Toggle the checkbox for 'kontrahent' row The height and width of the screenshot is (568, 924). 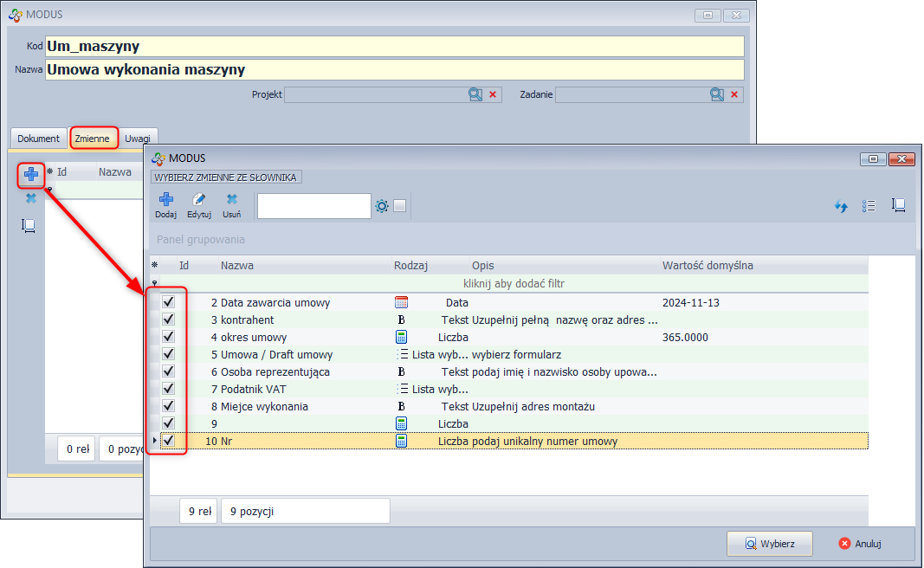pos(169,319)
